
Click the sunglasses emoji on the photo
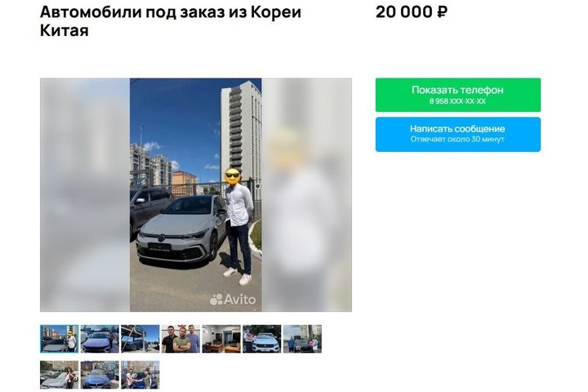click(233, 176)
